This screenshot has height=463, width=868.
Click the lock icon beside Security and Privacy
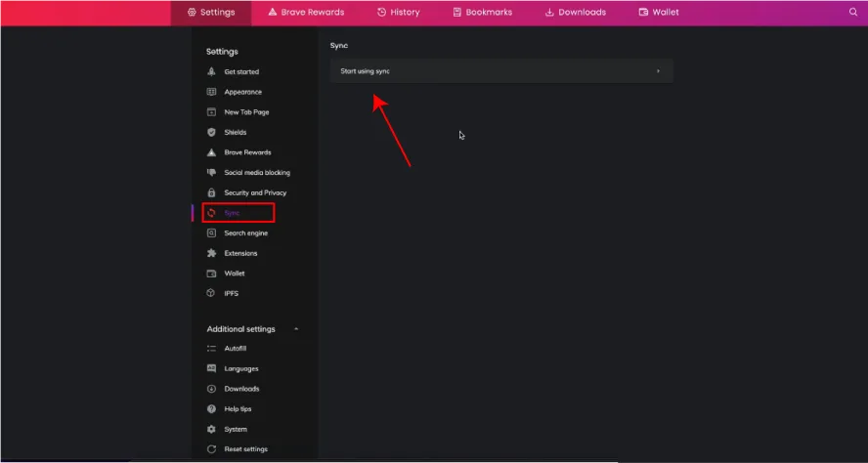(211, 193)
